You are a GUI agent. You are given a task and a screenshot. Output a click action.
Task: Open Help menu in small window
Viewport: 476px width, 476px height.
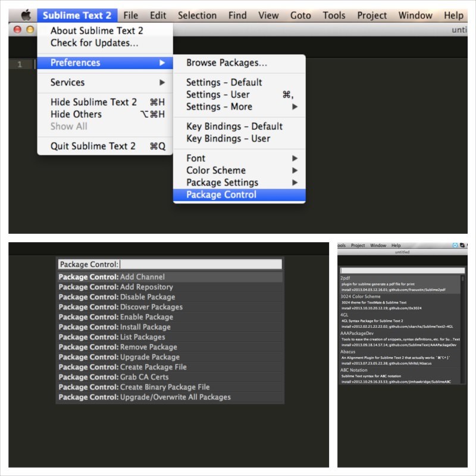click(x=396, y=245)
